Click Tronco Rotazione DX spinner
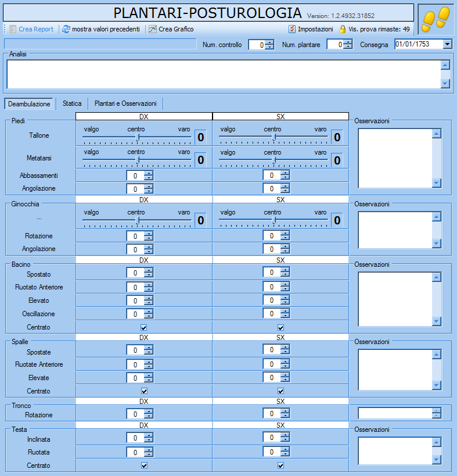 [140, 414]
